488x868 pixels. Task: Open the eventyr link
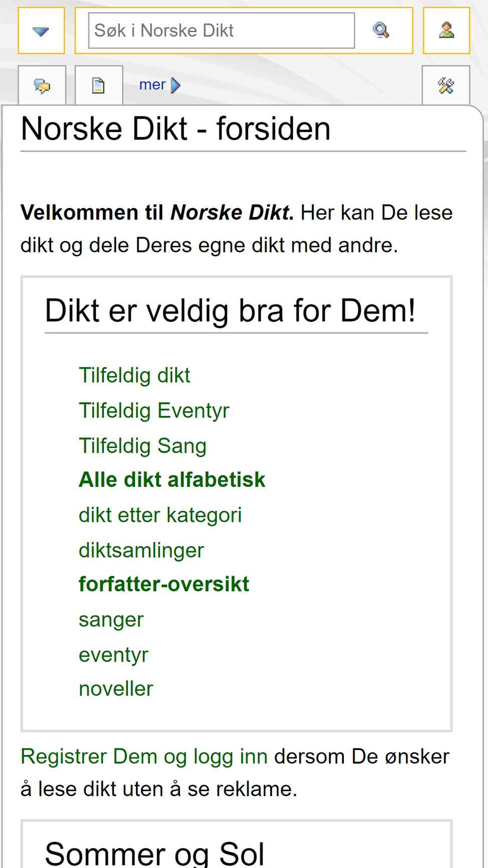point(113,655)
